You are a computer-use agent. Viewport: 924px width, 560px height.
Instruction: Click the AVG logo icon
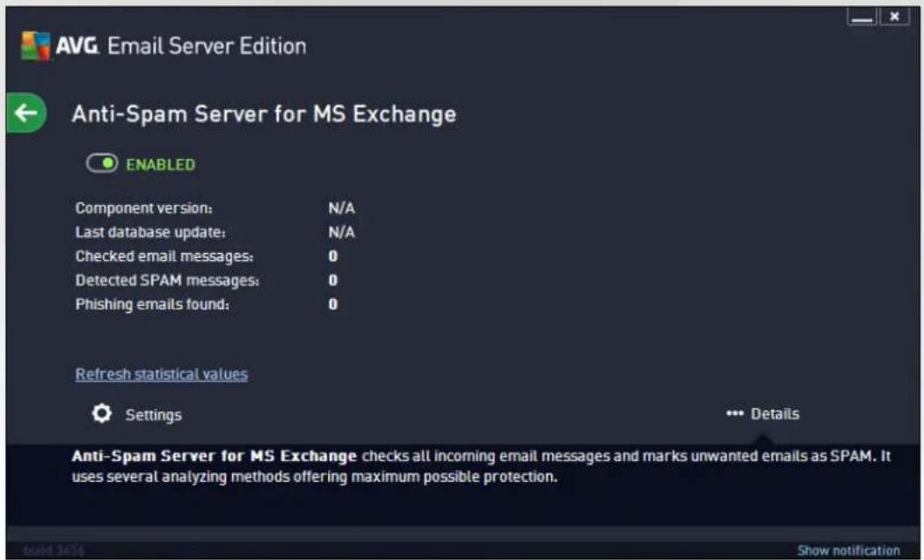(35, 46)
